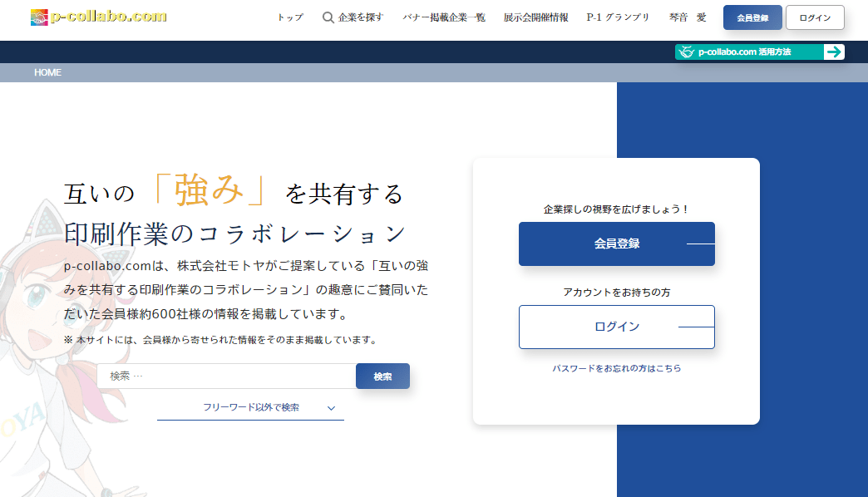Click the アカウントをお持ちの方 label
868x497 pixels.
coord(617,293)
